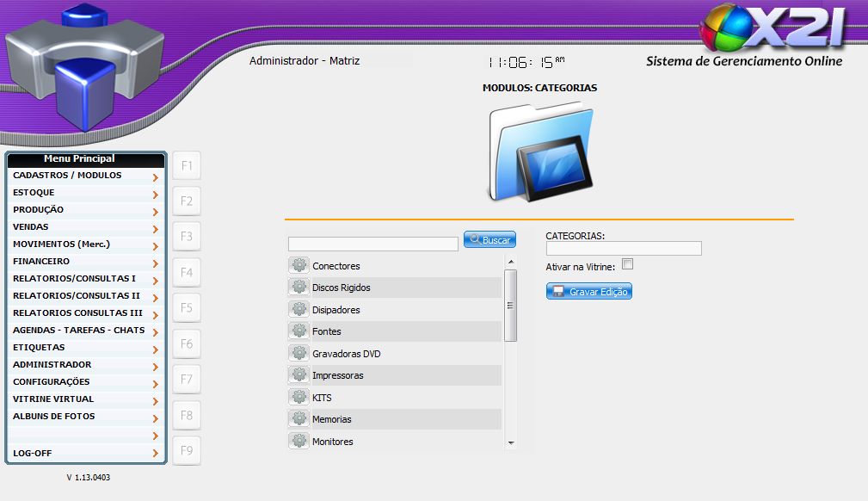Click the category list scrollbar thumb
This screenshot has height=501, width=868.
pyautogui.click(x=510, y=306)
